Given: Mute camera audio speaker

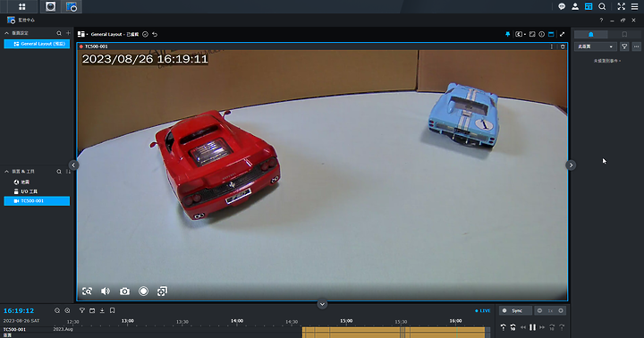Looking at the screenshot, I should click(106, 292).
